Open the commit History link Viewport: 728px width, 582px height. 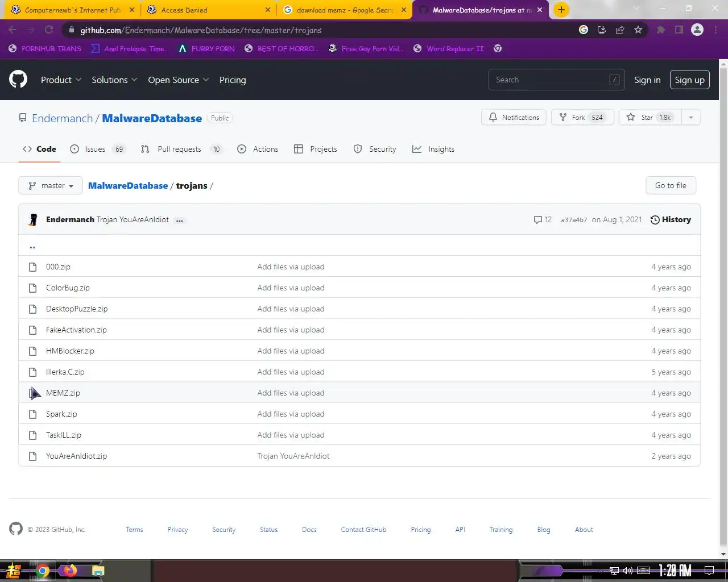click(x=671, y=219)
